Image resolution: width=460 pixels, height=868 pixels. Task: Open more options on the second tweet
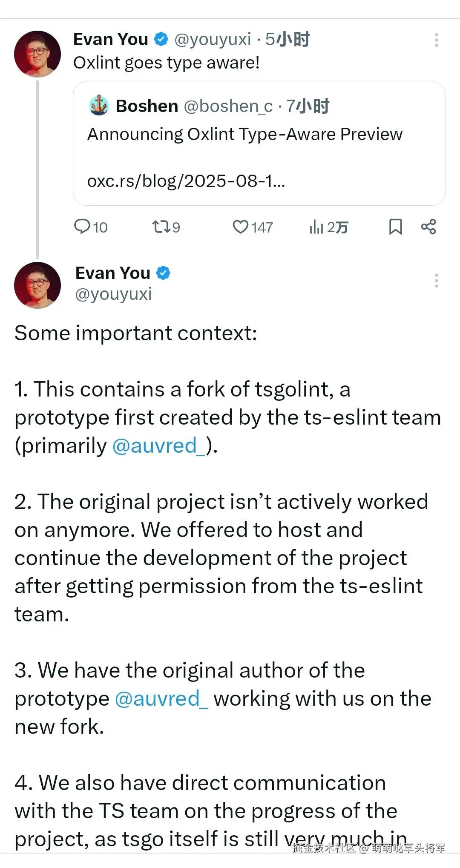(x=436, y=281)
